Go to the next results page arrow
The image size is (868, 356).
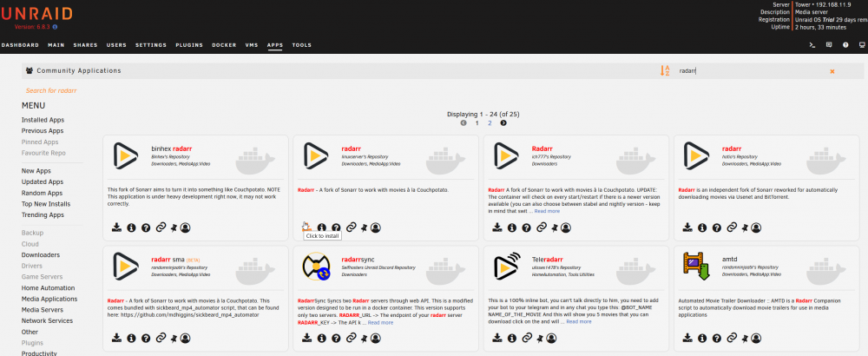(503, 123)
